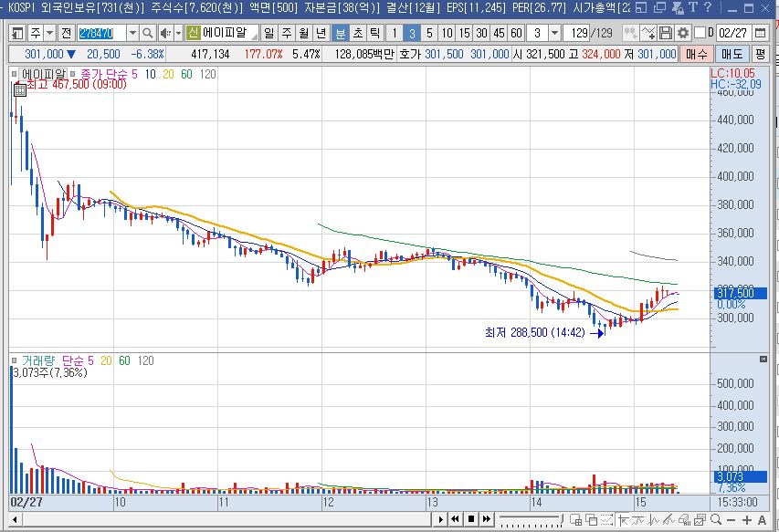Click the crosshair cursor tool icon

coord(623,520)
